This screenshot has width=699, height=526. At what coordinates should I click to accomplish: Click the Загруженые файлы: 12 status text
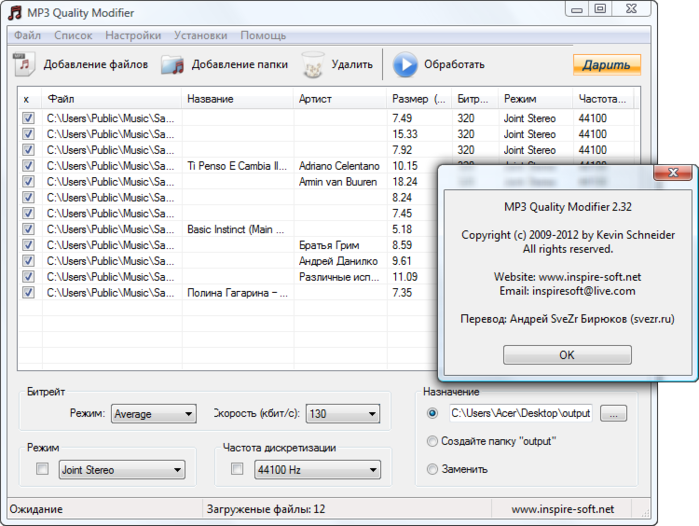266,509
